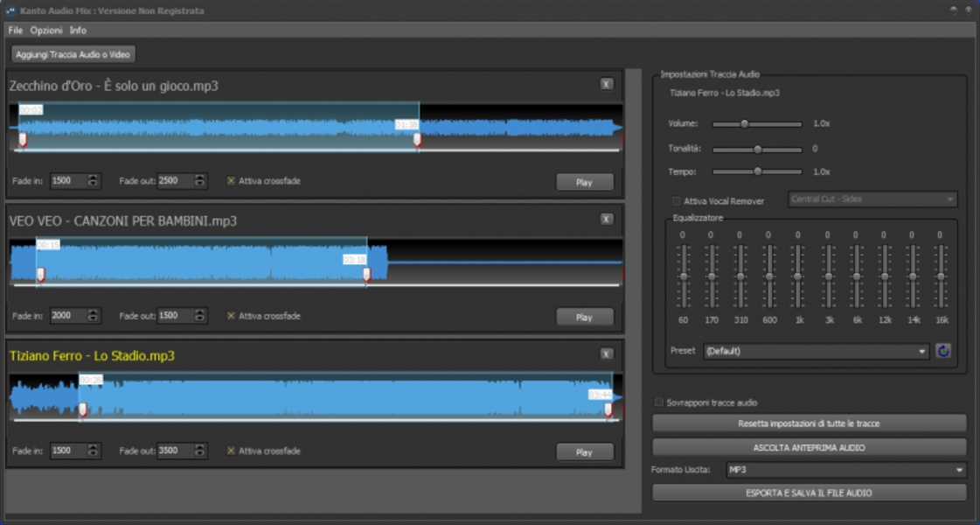The image size is (980, 525).
Task: Enable Sovrapponi tracce audio checkbox
Action: (x=659, y=402)
